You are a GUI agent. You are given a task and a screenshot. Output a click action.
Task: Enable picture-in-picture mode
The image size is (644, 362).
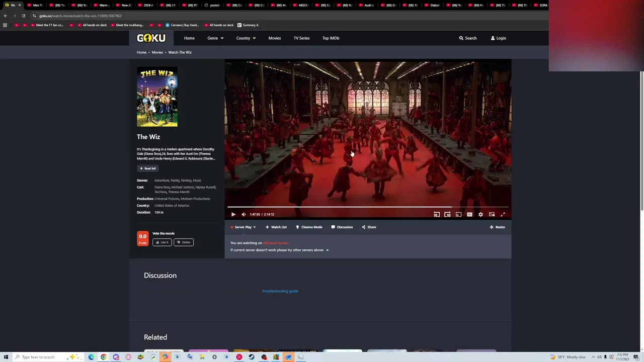[492, 214]
